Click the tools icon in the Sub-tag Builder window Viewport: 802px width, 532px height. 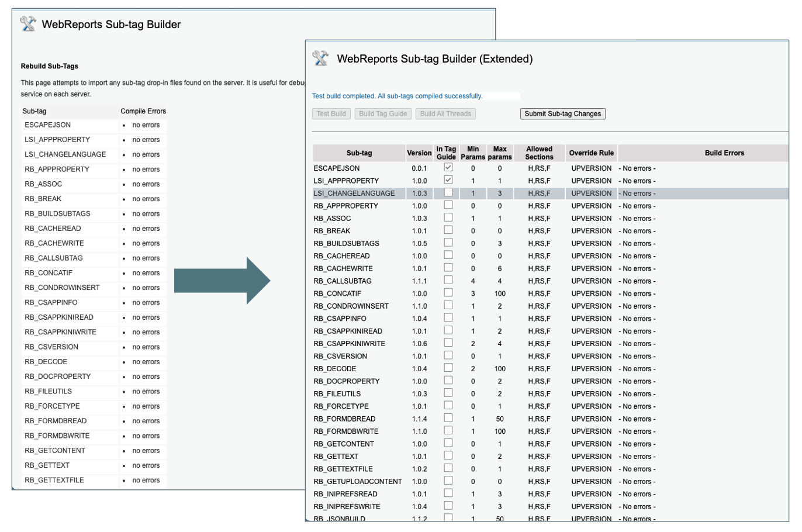pyautogui.click(x=28, y=23)
